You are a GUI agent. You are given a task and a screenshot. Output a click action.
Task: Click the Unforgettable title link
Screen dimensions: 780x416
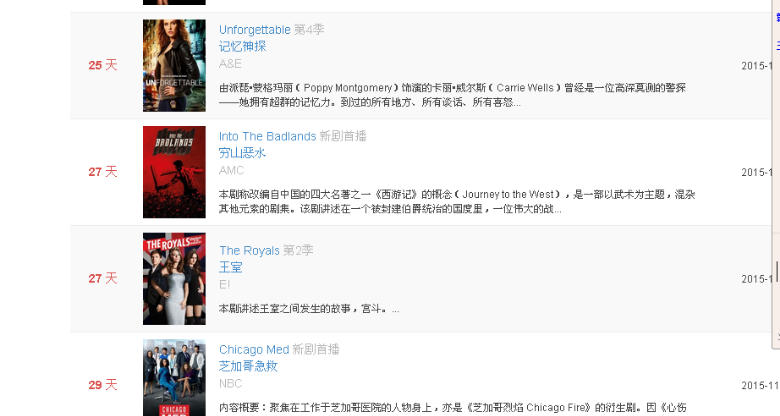tap(255, 30)
